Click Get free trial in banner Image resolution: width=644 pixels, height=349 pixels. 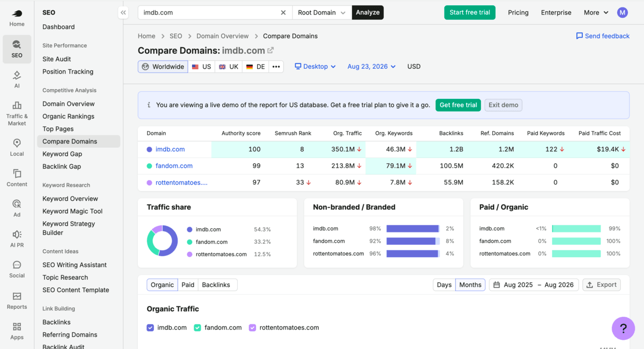(458, 105)
